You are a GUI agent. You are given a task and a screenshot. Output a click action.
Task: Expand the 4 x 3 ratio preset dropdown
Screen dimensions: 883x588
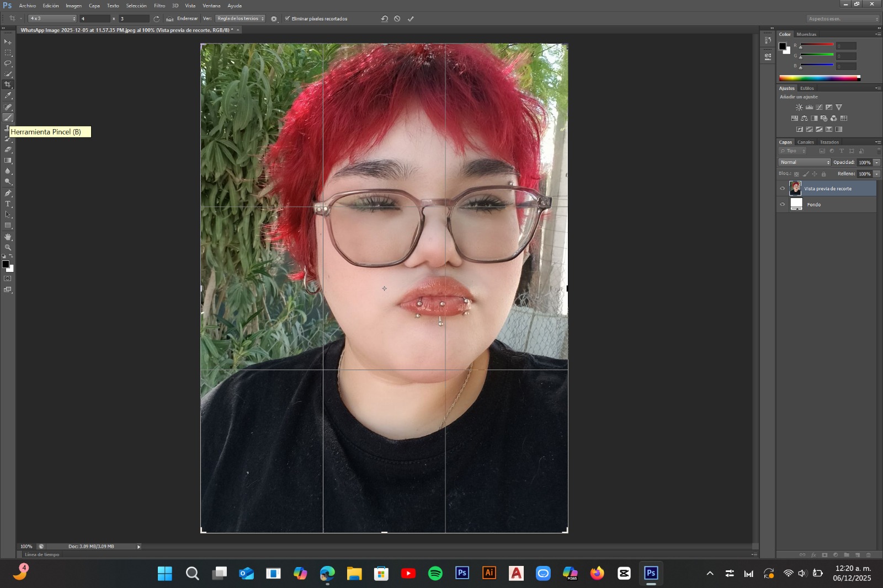click(x=52, y=19)
